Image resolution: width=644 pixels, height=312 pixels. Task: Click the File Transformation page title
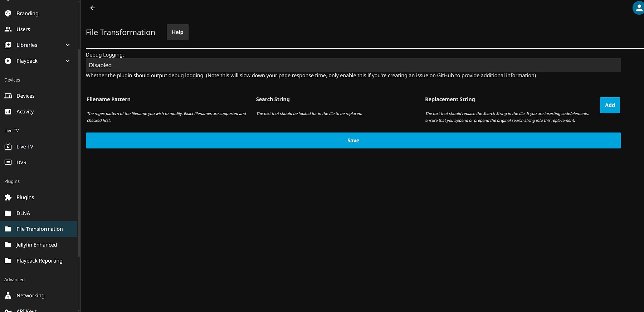point(120,32)
